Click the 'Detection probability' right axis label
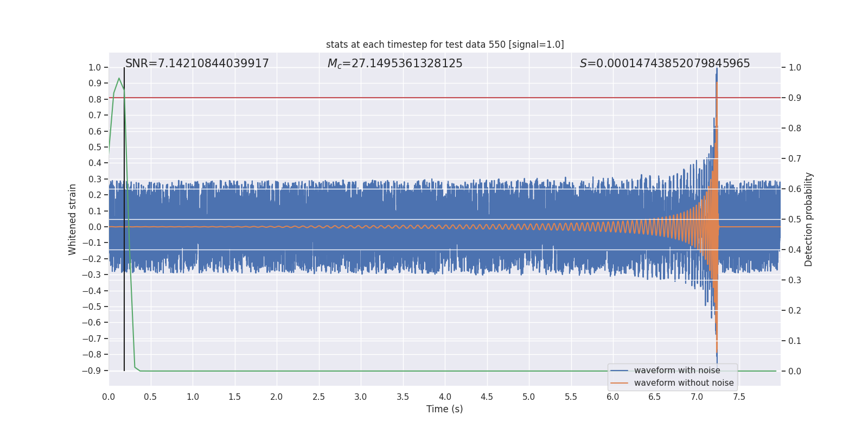This screenshot has height=434, width=868. click(x=808, y=219)
